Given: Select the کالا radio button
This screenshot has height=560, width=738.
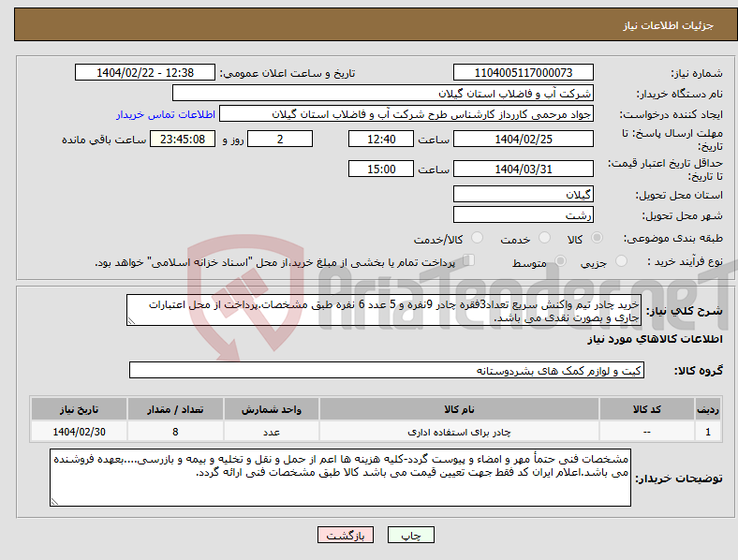Looking at the screenshot, I should [597, 238].
